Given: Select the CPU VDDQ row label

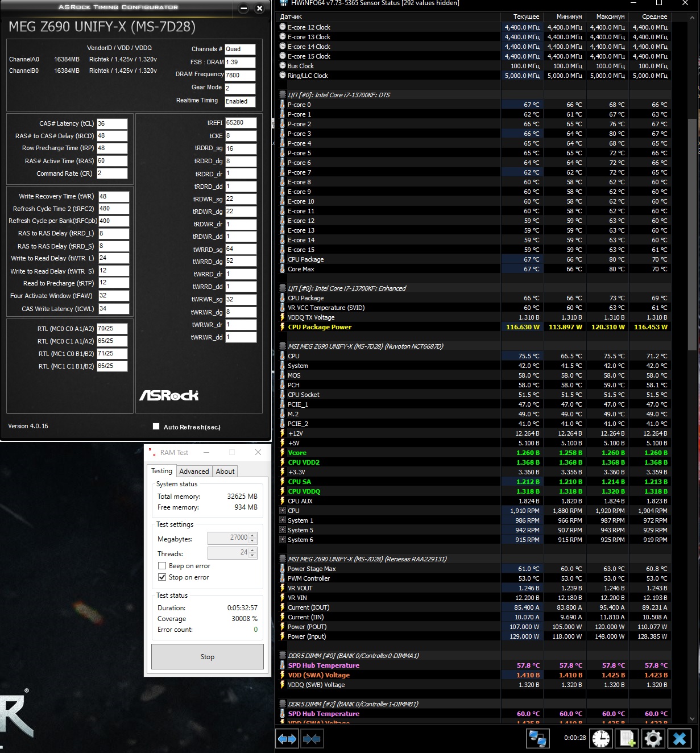Looking at the screenshot, I should (x=304, y=491).
